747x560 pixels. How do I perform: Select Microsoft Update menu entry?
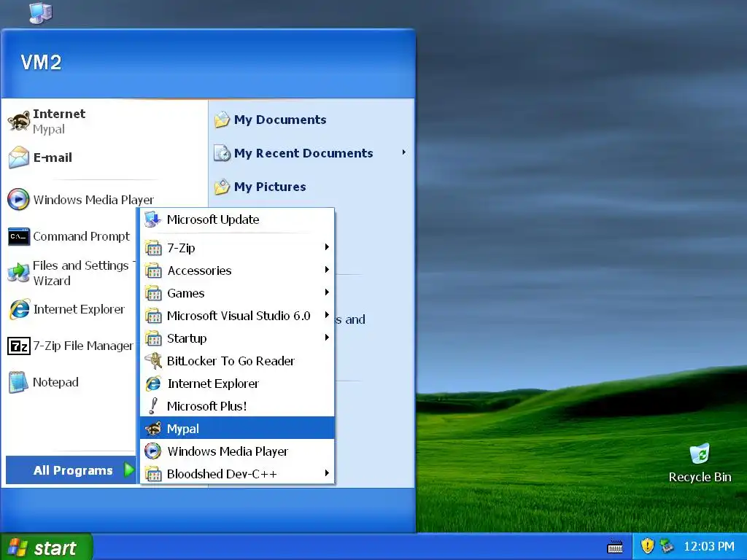[237, 219]
